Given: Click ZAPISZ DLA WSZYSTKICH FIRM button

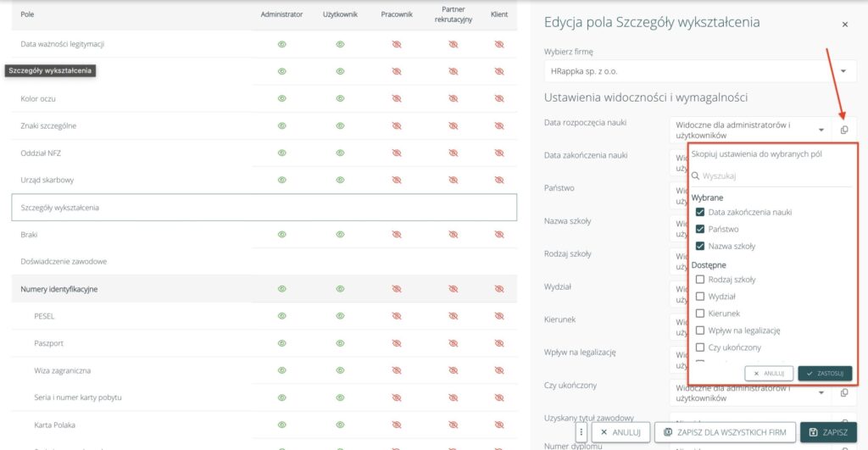Looking at the screenshot, I should (x=726, y=432).
